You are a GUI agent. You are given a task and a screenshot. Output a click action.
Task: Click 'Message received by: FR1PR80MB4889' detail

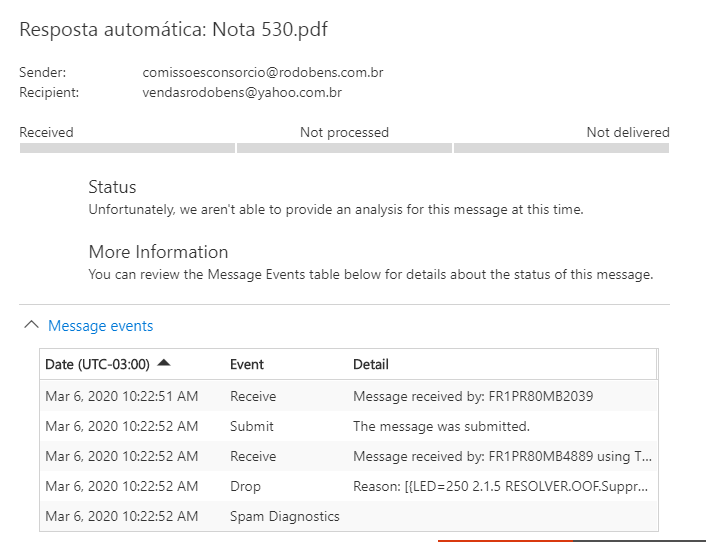click(502, 456)
